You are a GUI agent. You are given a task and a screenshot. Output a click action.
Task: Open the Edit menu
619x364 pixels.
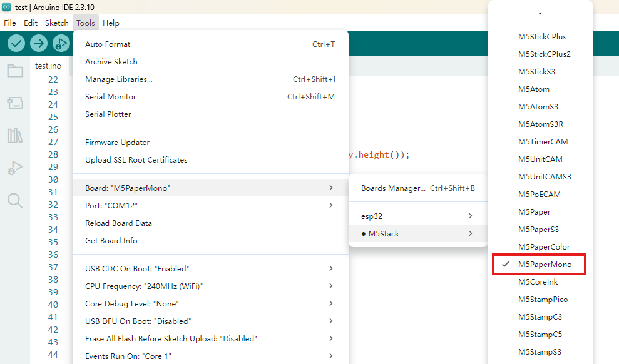tap(31, 23)
